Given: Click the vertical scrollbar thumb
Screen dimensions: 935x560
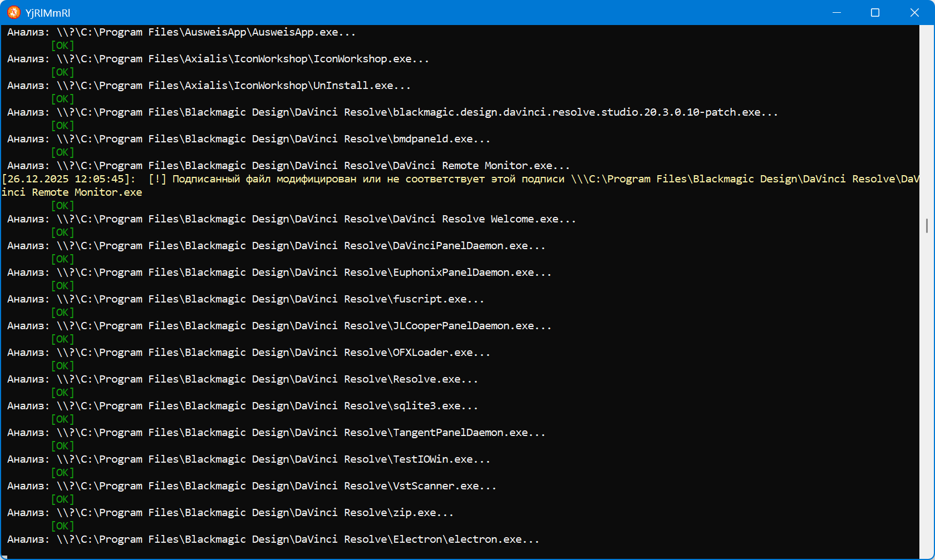Looking at the screenshot, I should [x=927, y=226].
